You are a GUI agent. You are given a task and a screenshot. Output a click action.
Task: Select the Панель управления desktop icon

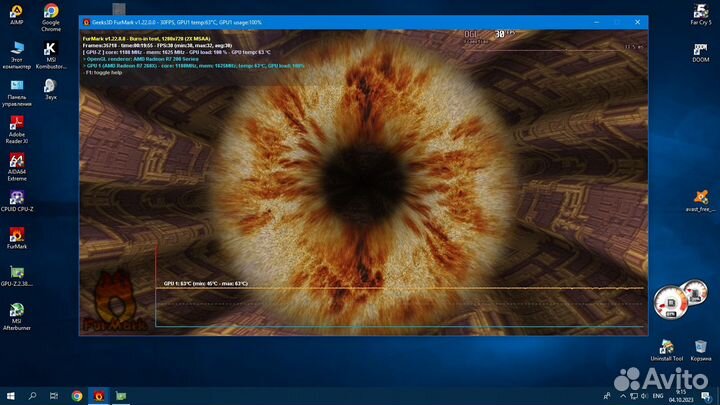click(17, 93)
